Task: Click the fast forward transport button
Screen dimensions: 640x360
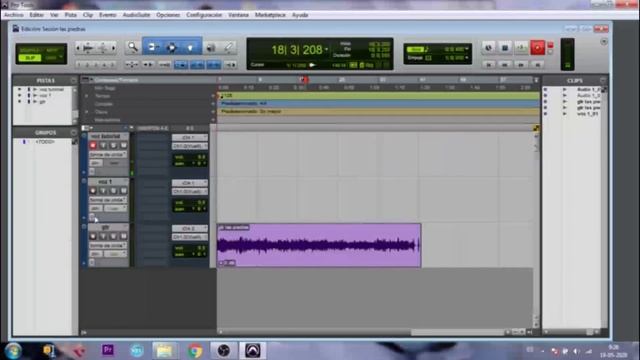Action: pos(521,64)
